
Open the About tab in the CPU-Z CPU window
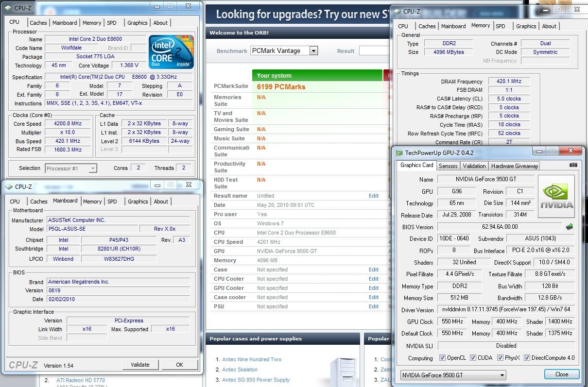[160, 23]
